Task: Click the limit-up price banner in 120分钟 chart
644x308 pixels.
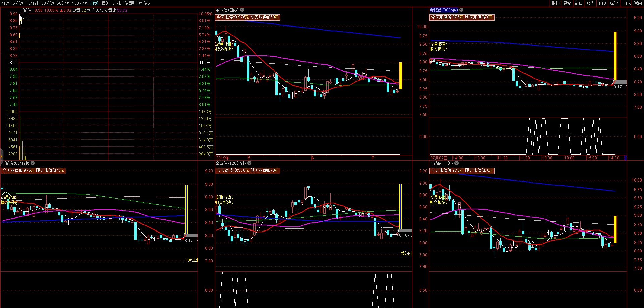Action: click(x=248, y=170)
